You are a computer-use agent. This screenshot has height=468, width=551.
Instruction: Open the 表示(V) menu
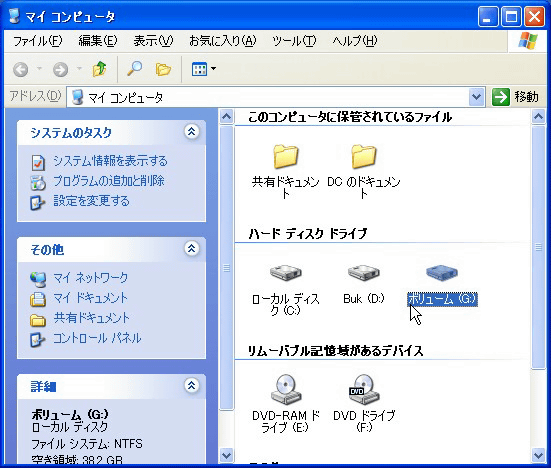[153, 41]
